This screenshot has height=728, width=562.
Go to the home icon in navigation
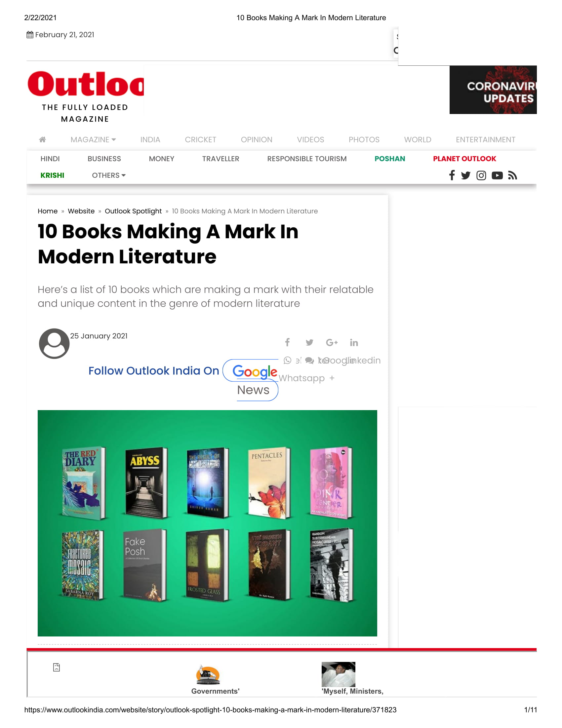[x=42, y=139]
